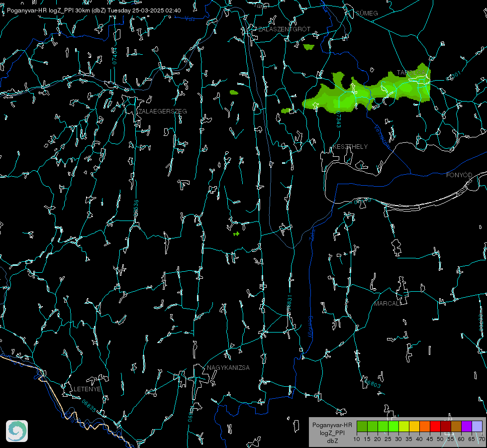Click road number 07343 label

pos(338,119)
